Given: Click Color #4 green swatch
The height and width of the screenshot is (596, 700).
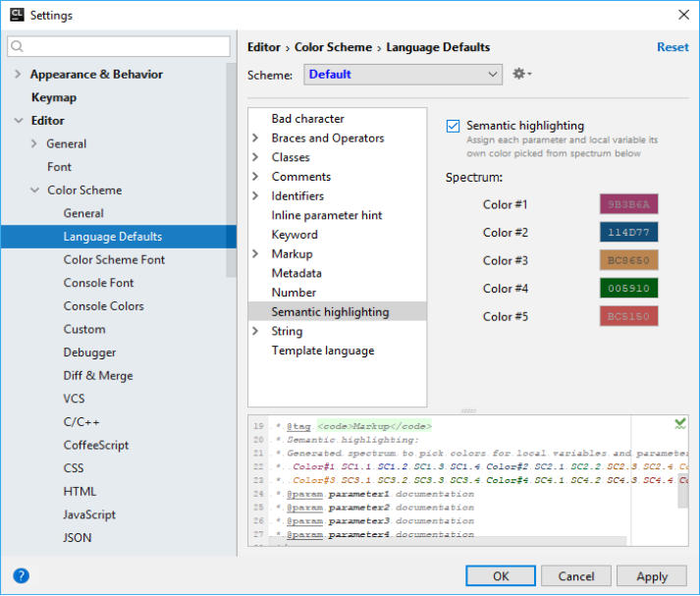Looking at the screenshot, I should pyautogui.click(x=628, y=289).
